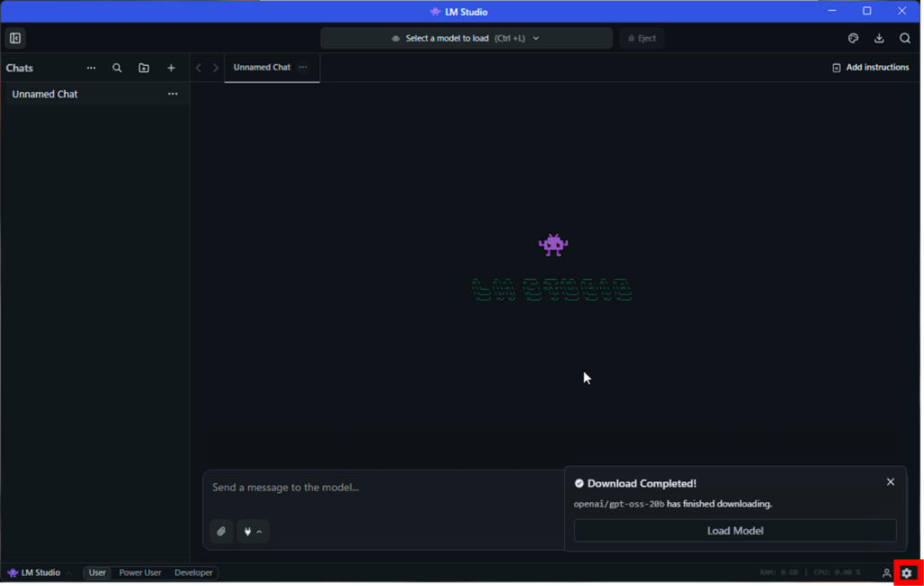The image size is (924, 586).
Task: Switch to User mode
Action: point(97,572)
